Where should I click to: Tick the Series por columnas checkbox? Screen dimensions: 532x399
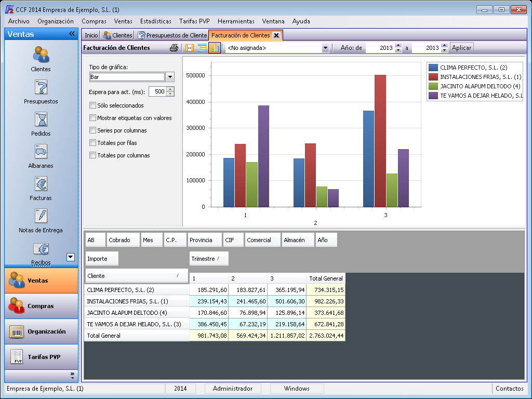coord(92,130)
